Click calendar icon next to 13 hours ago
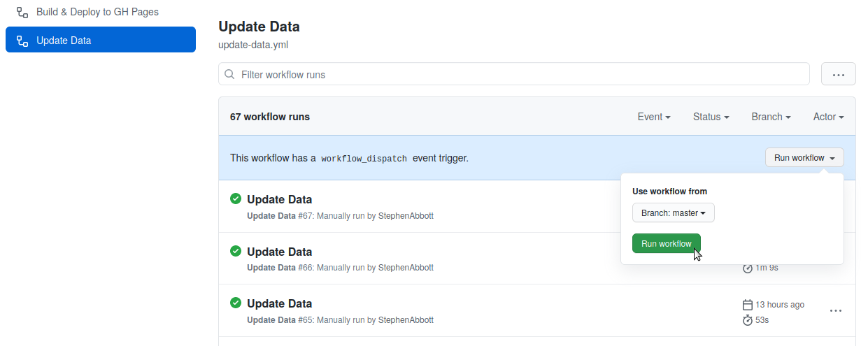The width and height of the screenshot is (868, 346). click(x=747, y=305)
